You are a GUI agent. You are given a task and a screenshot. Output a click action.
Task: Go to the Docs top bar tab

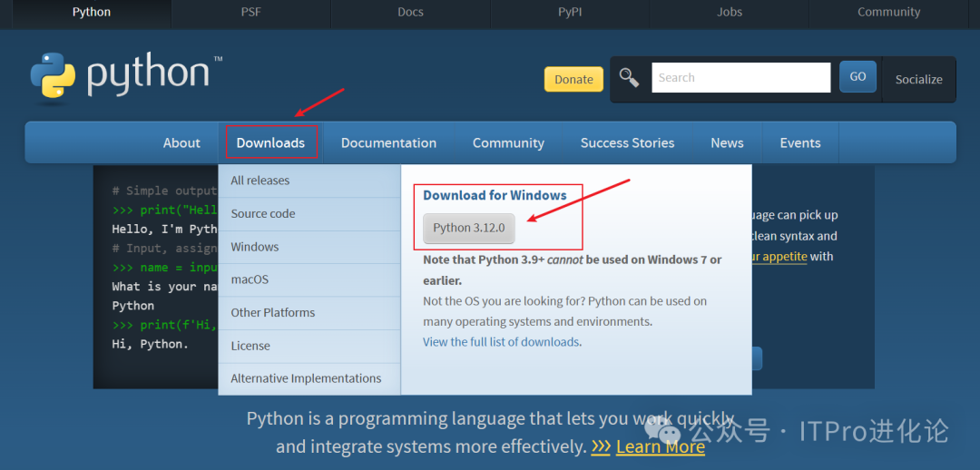(x=410, y=12)
